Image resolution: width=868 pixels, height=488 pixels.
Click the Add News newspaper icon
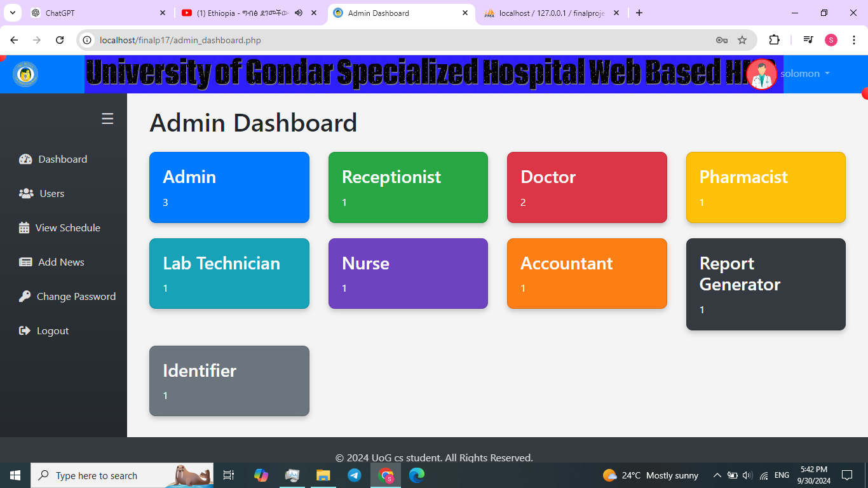pyautogui.click(x=25, y=262)
